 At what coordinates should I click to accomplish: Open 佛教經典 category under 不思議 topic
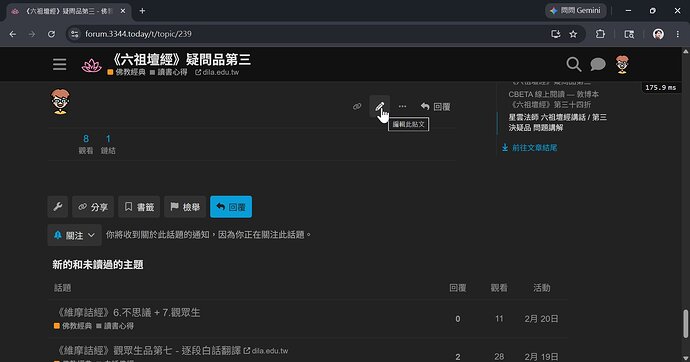[73, 326]
